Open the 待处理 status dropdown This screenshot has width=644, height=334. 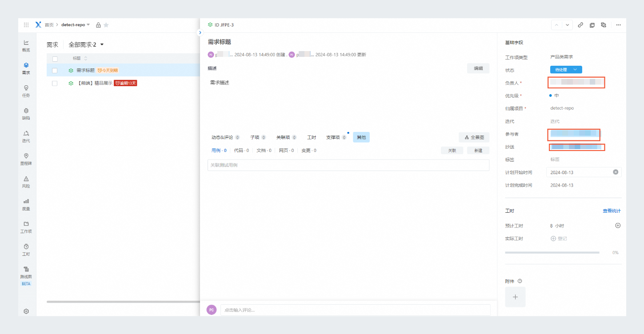tap(566, 69)
